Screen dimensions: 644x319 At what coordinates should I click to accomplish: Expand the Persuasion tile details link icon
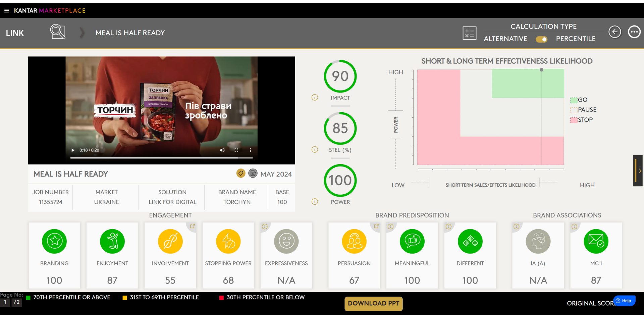[376, 226]
